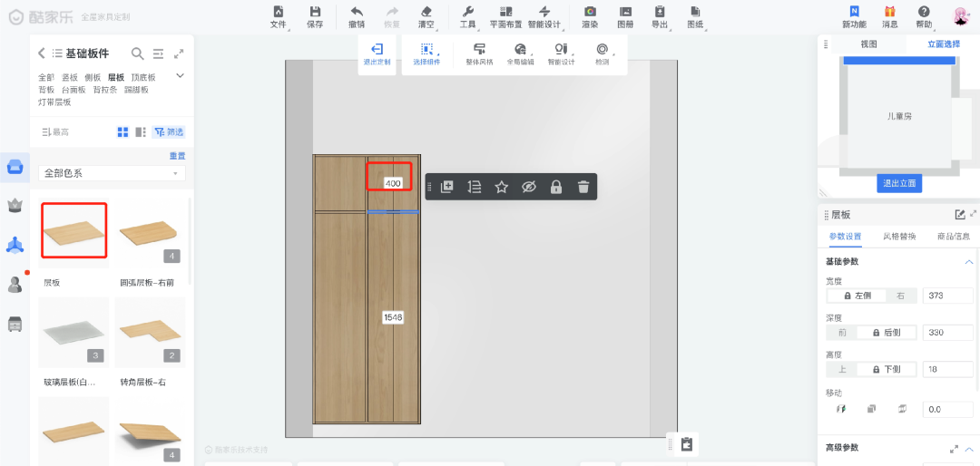
Task: Open 全局编辑 global edit
Action: [x=520, y=54]
